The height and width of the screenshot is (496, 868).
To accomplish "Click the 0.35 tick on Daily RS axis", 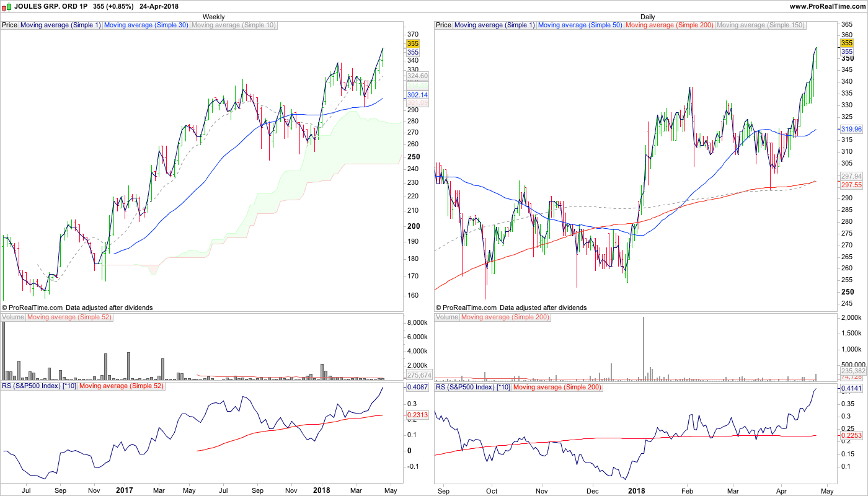I will coord(848,403).
